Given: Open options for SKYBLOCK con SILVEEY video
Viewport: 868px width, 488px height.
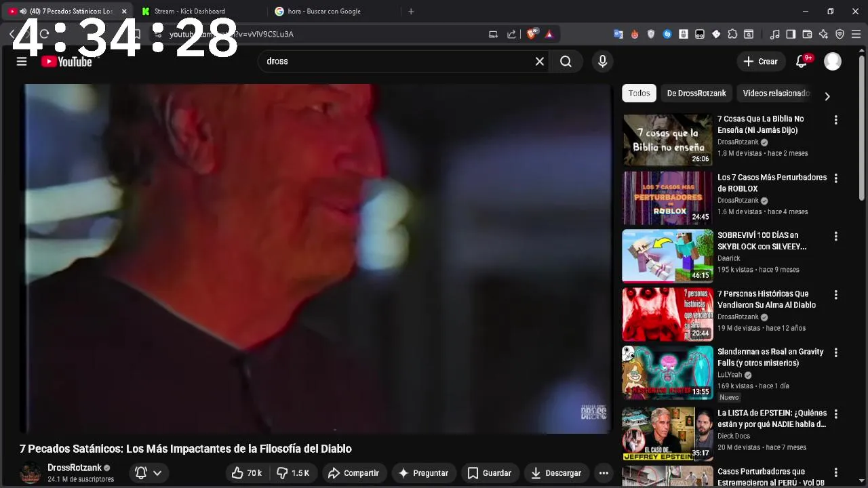Looking at the screenshot, I should [x=835, y=237].
